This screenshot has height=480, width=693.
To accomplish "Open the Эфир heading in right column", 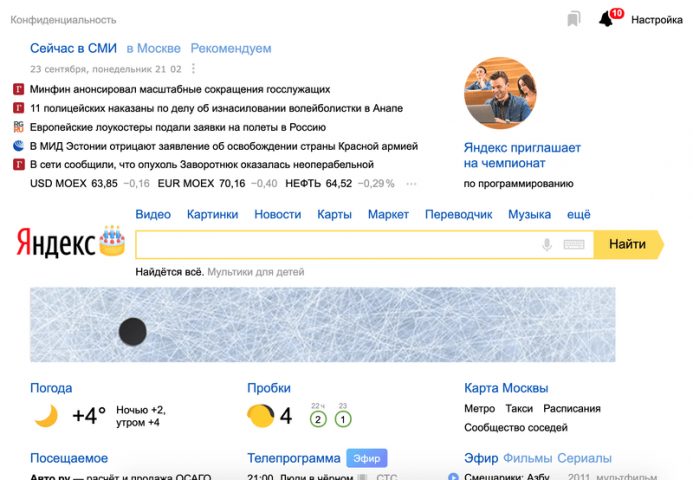I will pos(481,458).
